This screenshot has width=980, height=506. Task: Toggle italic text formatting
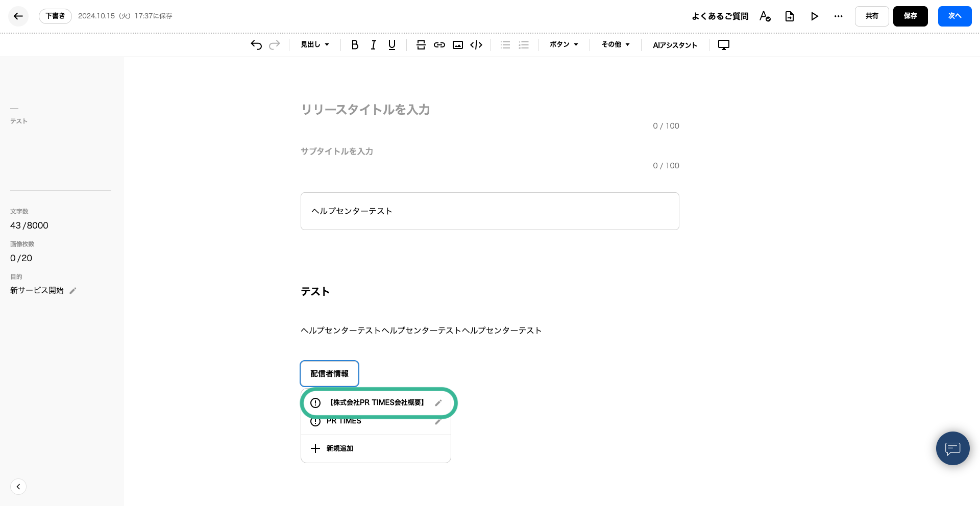(373, 45)
